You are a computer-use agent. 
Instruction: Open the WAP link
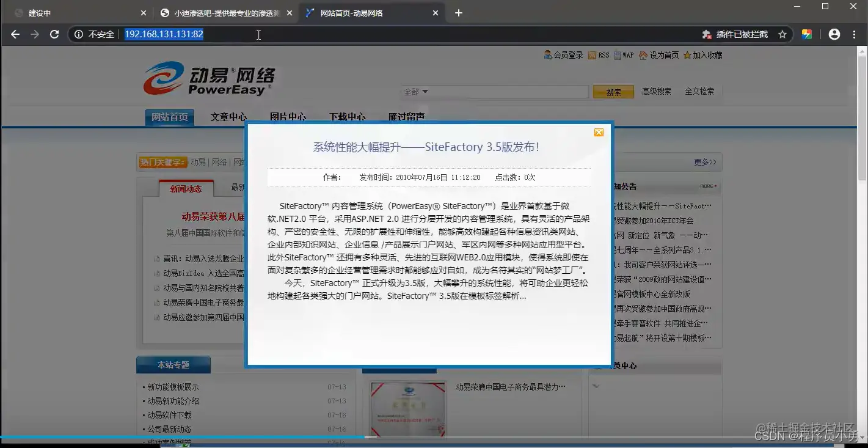pos(624,55)
